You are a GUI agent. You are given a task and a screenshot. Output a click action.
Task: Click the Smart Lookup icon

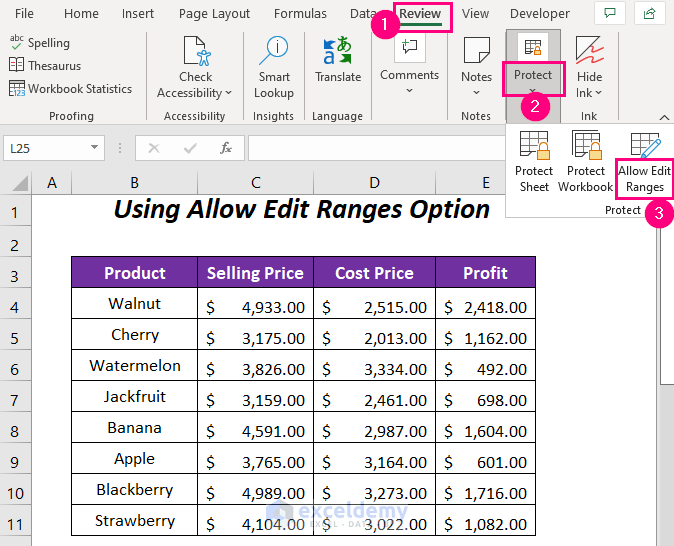tap(273, 52)
